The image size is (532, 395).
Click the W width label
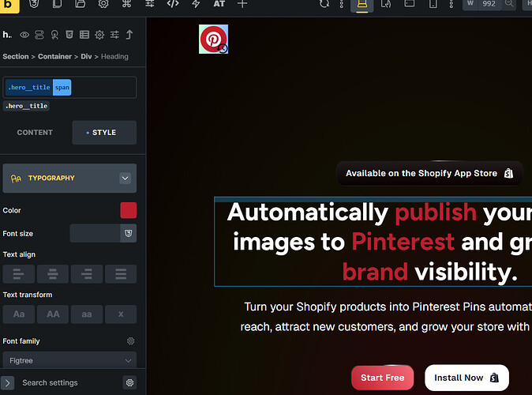(x=470, y=4)
